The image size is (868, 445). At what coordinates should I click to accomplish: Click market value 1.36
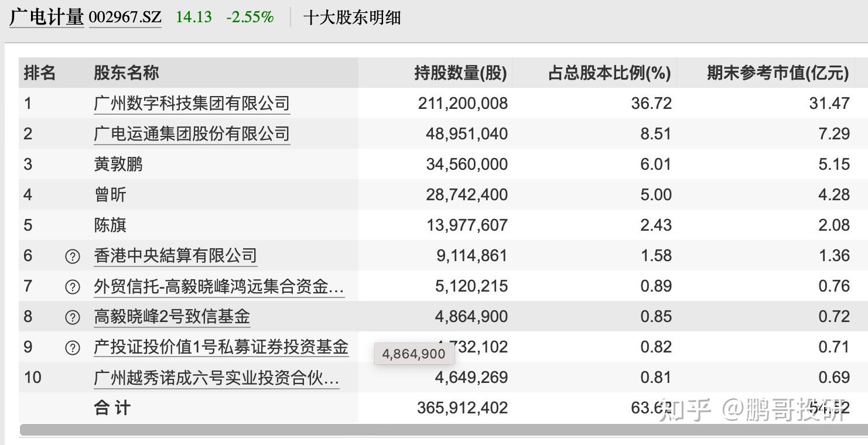(834, 256)
